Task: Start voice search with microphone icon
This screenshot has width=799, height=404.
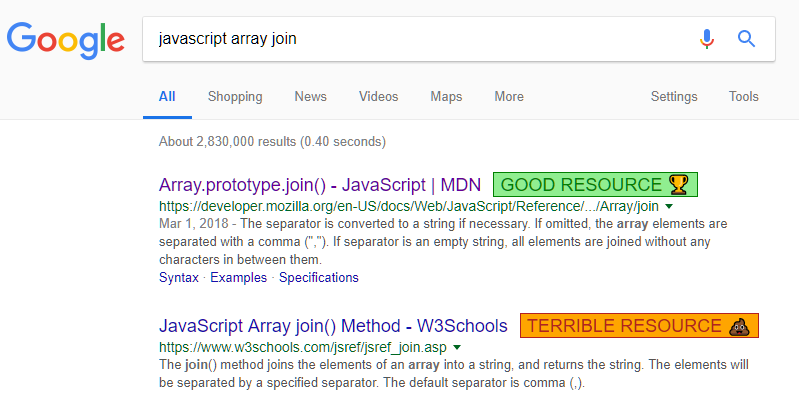Action: (x=707, y=39)
